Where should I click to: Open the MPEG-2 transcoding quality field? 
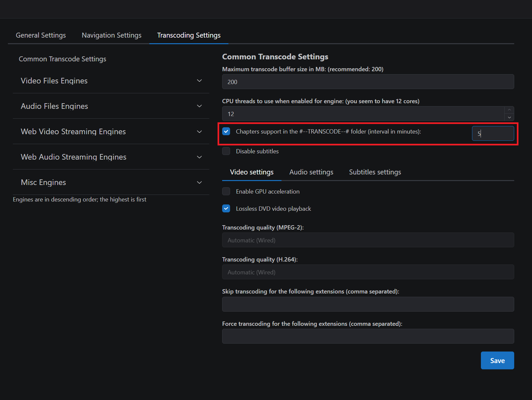click(368, 240)
